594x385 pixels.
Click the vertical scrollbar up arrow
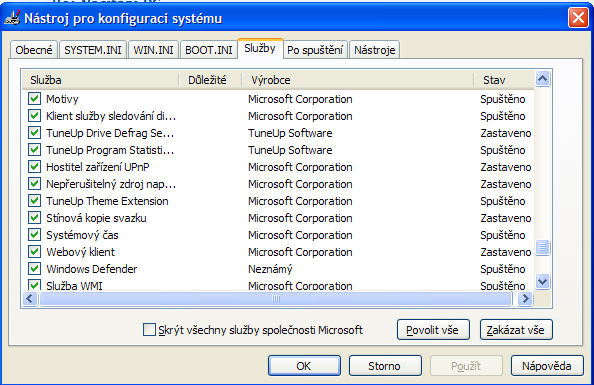(x=542, y=79)
